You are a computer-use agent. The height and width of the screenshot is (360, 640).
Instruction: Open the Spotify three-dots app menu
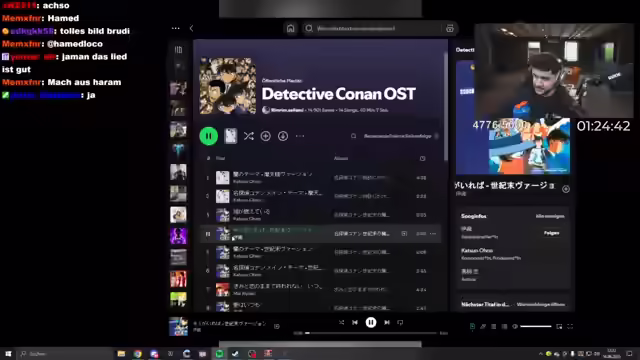pyautogui.click(x=176, y=28)
